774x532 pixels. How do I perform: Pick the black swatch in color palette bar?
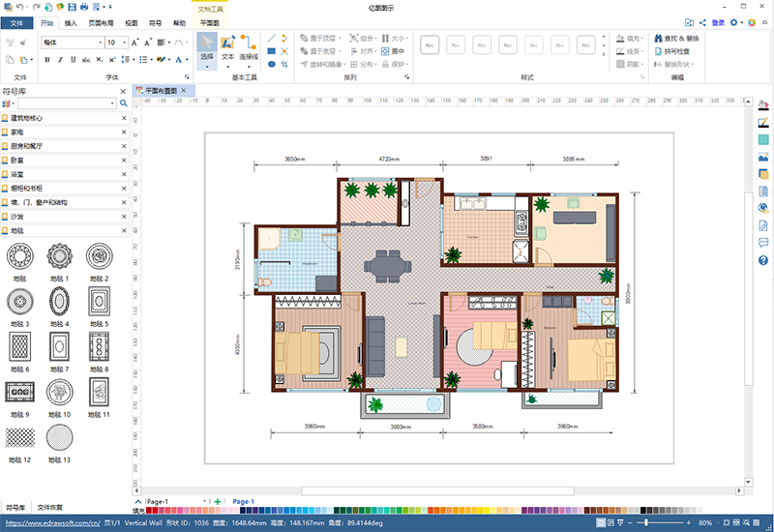[x=643, y=511]
